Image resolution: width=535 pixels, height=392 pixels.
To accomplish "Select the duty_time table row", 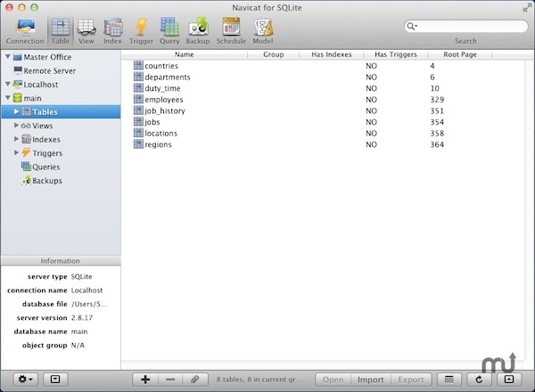I will pos(323,88).
